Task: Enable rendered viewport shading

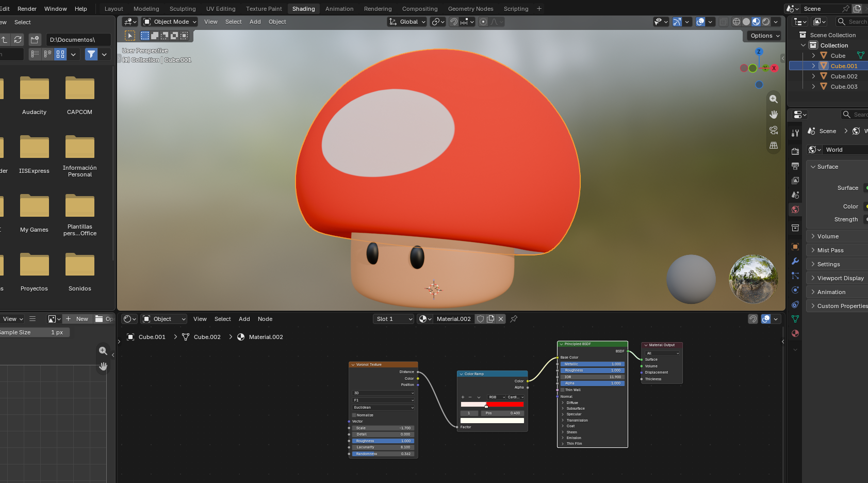Action: [766, 22]
